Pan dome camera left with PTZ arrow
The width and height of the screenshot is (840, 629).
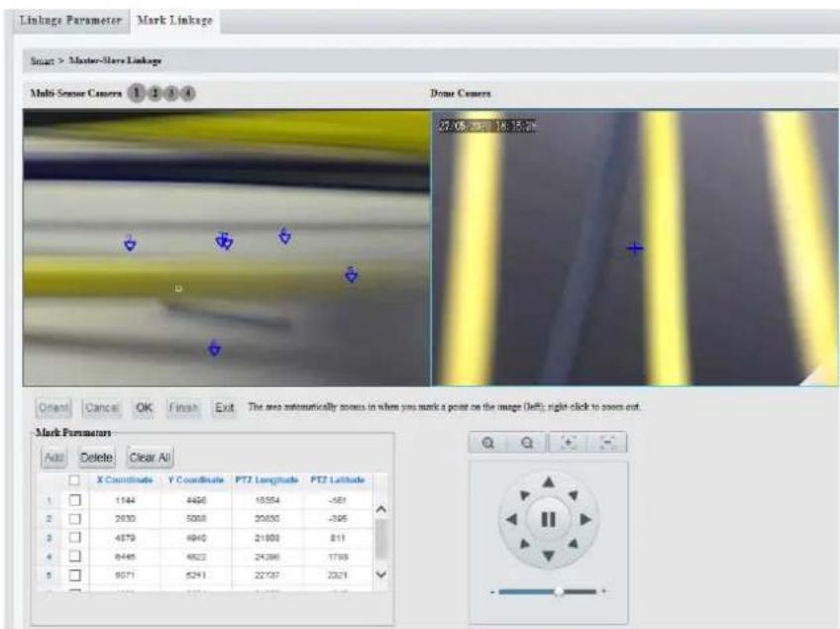pyautogui.click(x=511, y=519)
